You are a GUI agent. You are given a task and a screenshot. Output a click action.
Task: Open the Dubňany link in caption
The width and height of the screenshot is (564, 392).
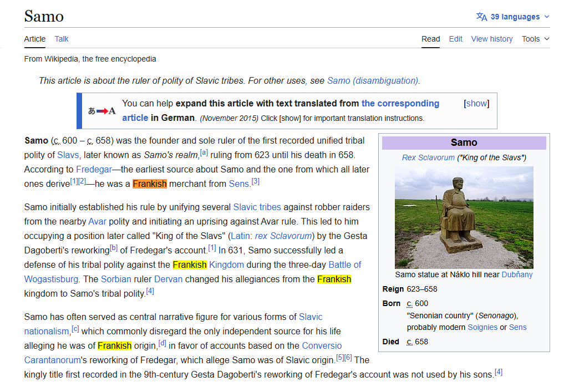coord(517,274)
